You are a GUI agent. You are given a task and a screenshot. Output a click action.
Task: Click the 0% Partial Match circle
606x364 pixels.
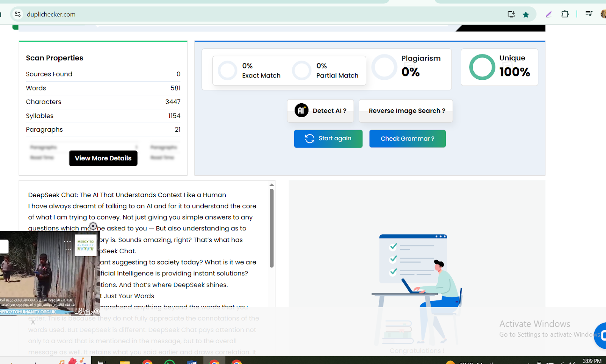tap(302, 70)
